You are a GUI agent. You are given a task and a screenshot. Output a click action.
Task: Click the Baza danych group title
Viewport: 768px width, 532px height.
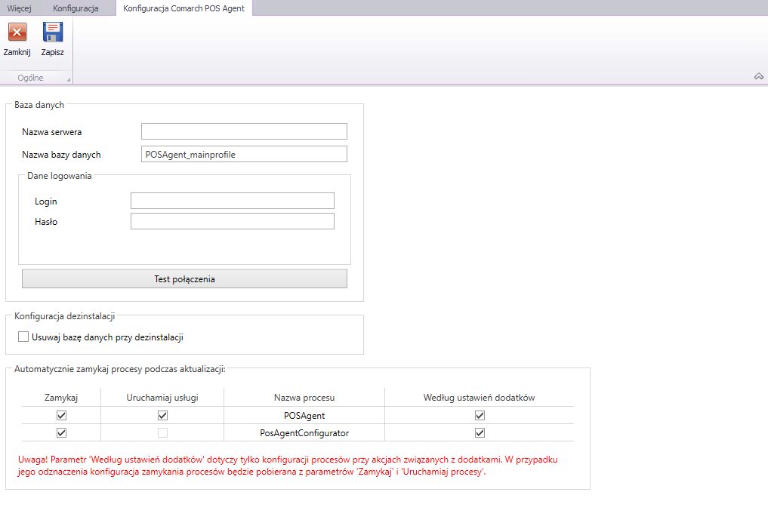pos(39,105)
